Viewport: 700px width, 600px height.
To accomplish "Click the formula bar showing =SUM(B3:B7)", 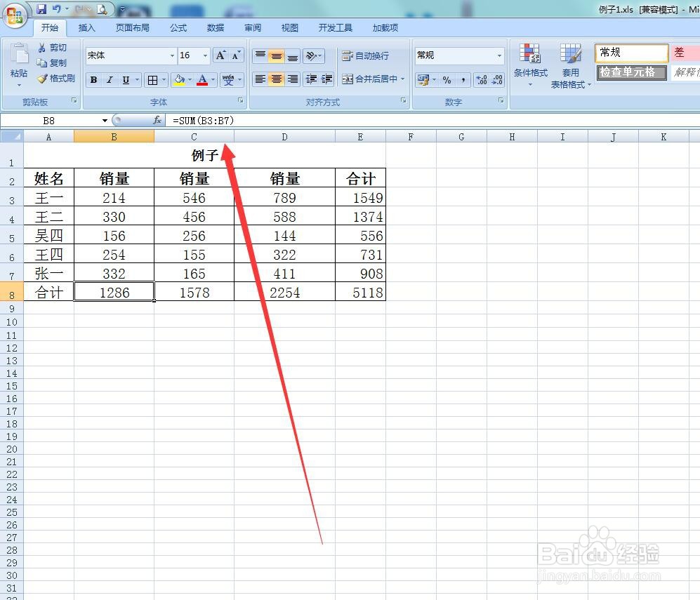I will [x=432, y=121].
